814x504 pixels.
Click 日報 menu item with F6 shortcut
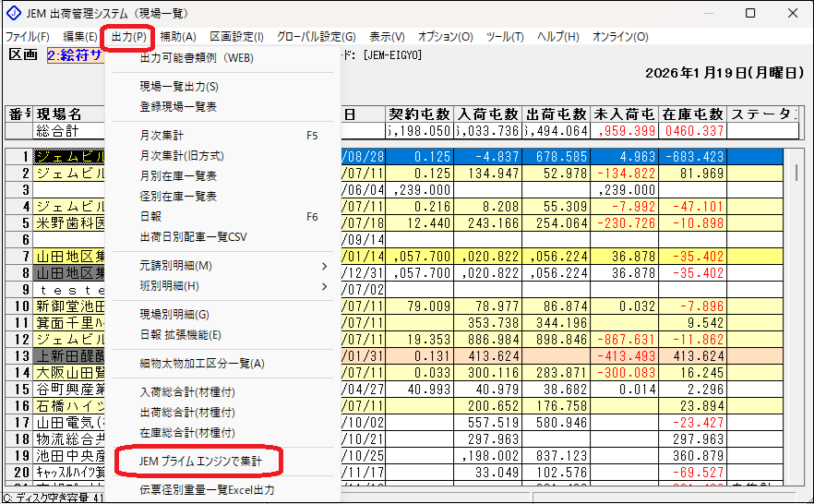pyautogui.click(x=150, y=217)
